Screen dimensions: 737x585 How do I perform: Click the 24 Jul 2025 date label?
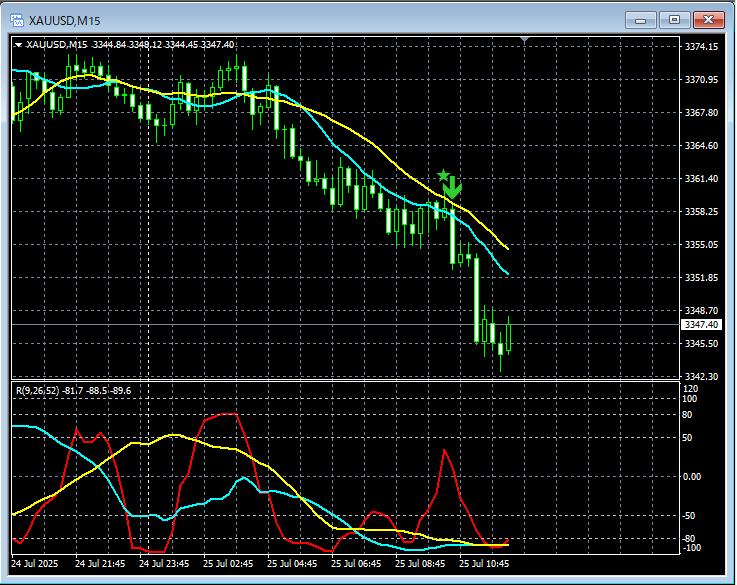(x=36, y=564)
